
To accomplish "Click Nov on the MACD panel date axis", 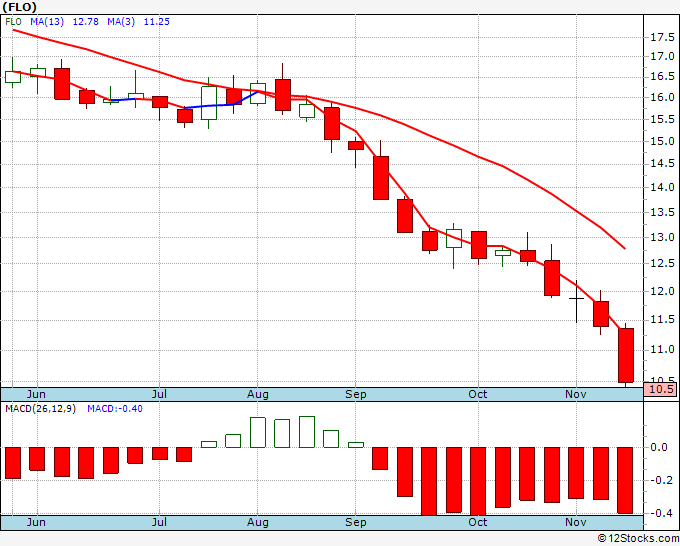I will [x=576, y=522].
